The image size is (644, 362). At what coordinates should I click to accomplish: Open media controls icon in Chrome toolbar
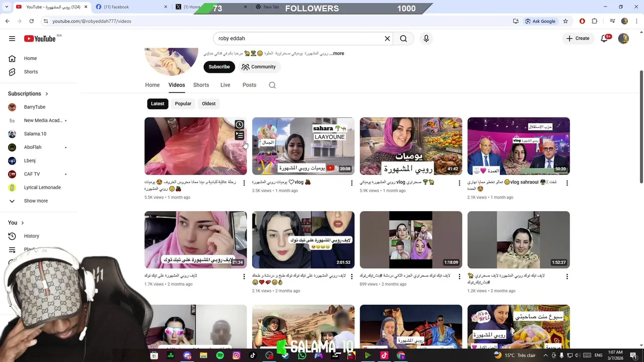(x=612, y=21)
